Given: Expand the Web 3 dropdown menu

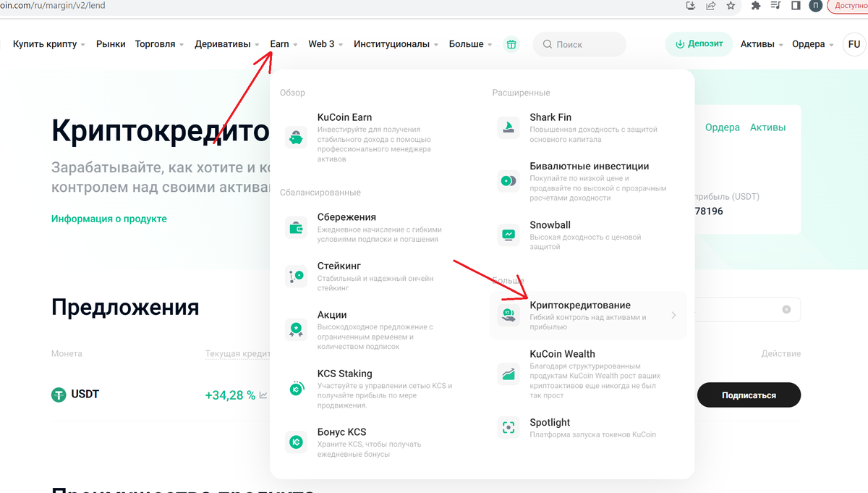Looking at the screenshot, I should 325,44.
